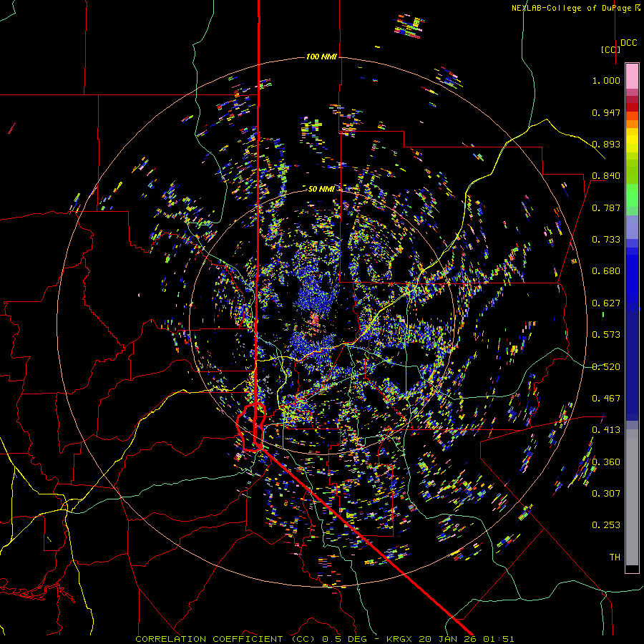
Task: Click the red warning polygon southwest of the radar
Action: [x=251, y=427]
